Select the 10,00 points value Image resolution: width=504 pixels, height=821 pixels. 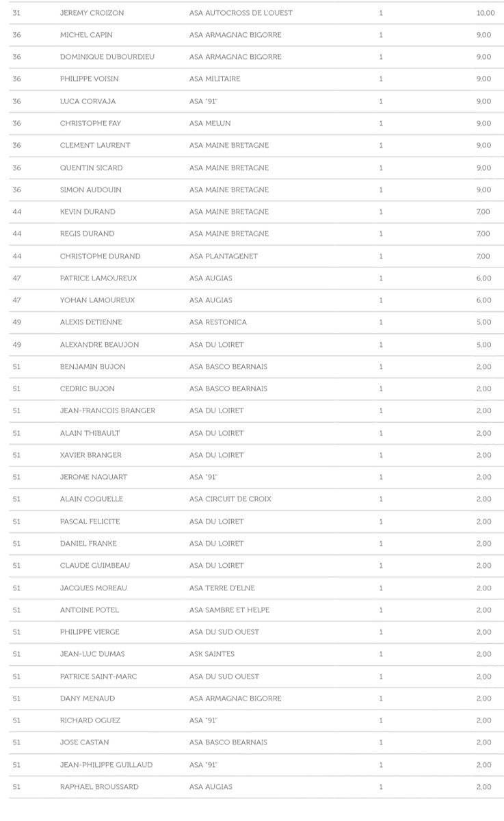486,13
